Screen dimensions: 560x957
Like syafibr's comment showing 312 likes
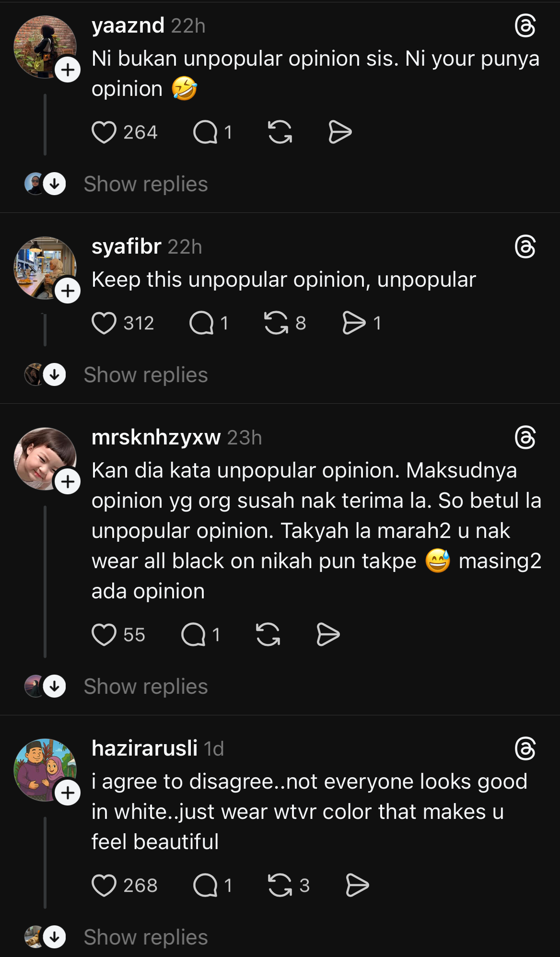coord(104,323)
